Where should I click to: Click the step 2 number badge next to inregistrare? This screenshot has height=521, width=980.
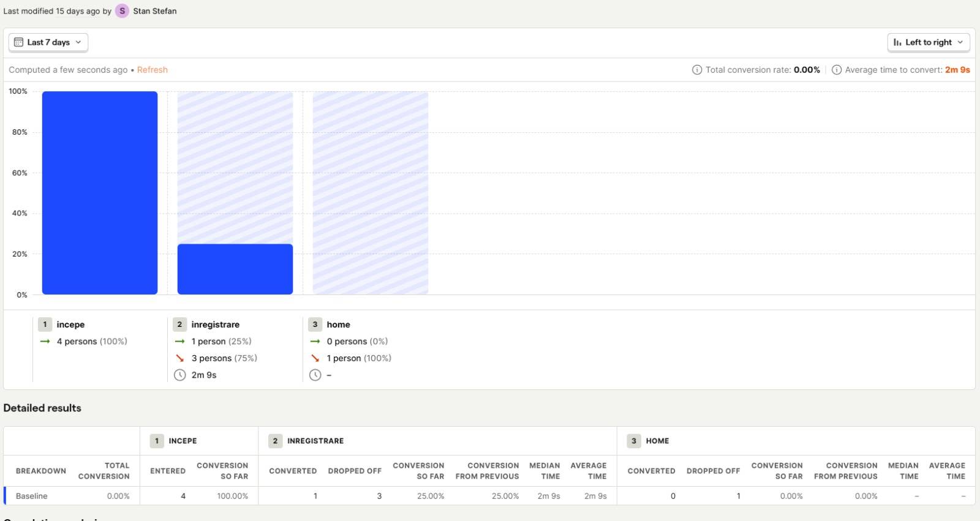[x=179, y=324]
